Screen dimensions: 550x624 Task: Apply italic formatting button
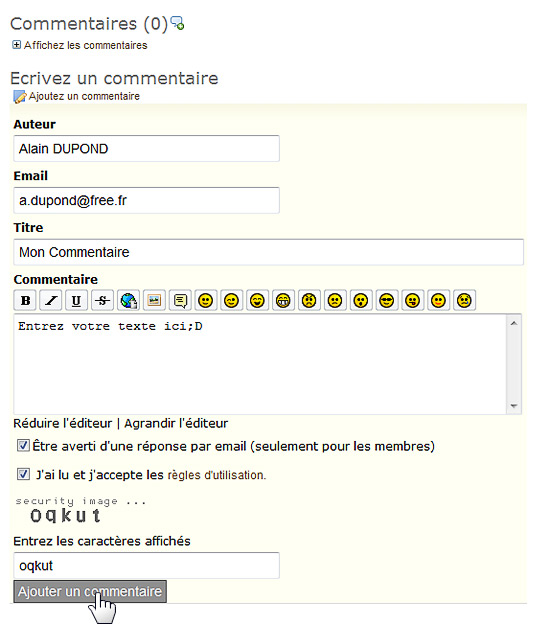(51, 300)
